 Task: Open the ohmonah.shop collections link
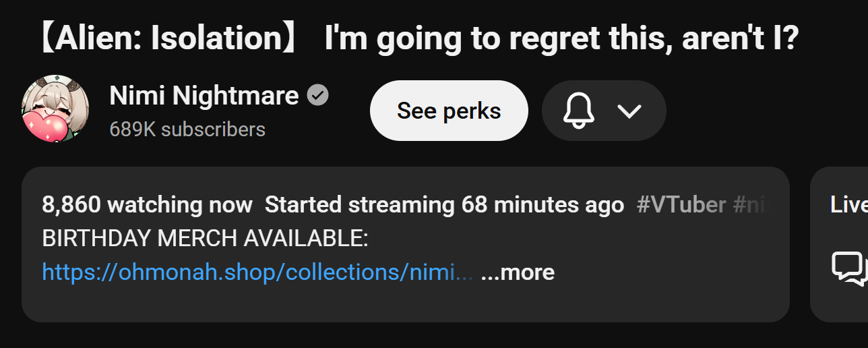click(257, 272)
